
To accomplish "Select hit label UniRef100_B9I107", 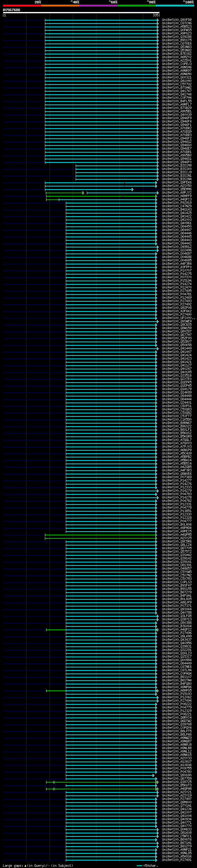I will coord(177,677).
